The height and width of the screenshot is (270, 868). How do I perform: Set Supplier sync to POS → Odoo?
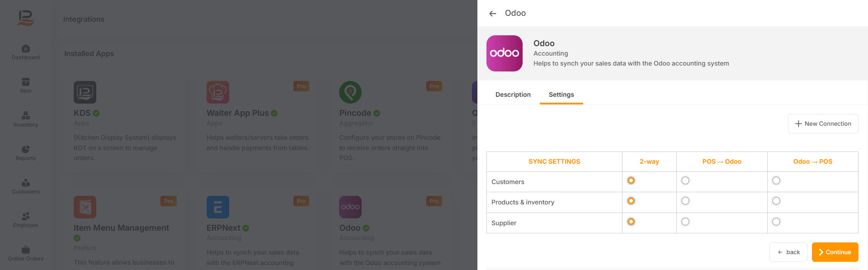pyautogui.click(x=685, y=222)
